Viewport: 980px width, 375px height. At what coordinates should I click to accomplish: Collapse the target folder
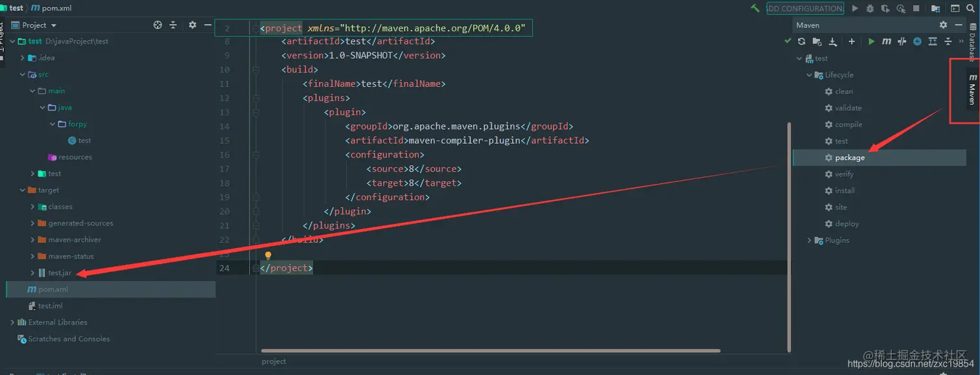[23, 190]
